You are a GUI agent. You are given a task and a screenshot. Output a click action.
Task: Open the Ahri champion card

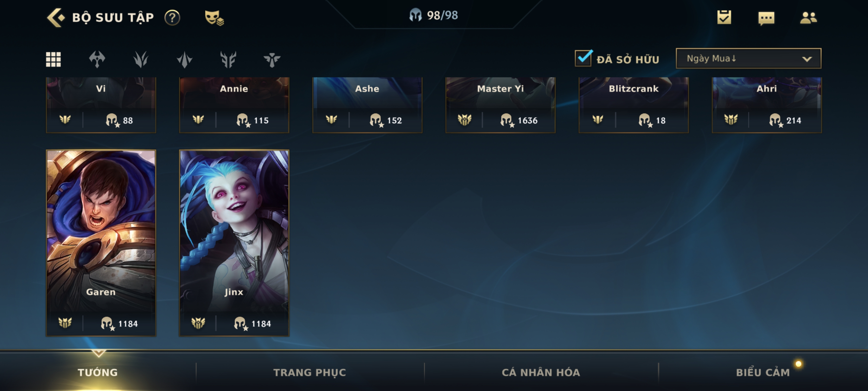(767, 105)
